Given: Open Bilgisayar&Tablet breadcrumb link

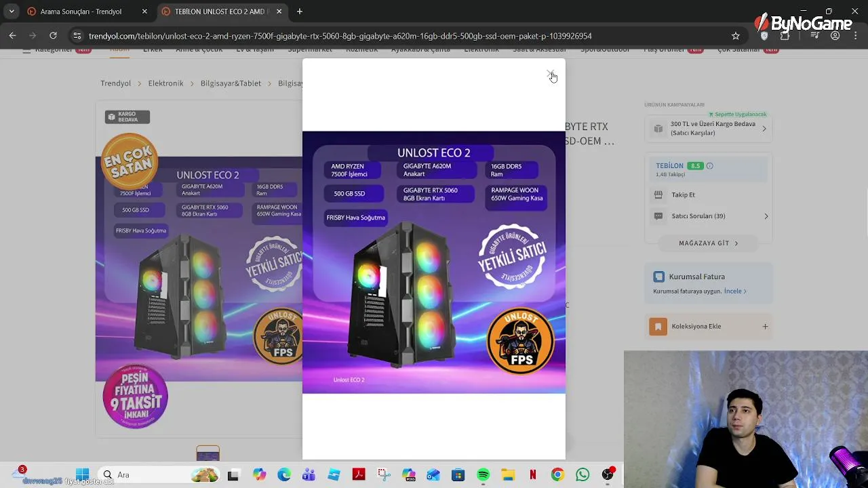Looking at the screenshot, I should [231, 83].
